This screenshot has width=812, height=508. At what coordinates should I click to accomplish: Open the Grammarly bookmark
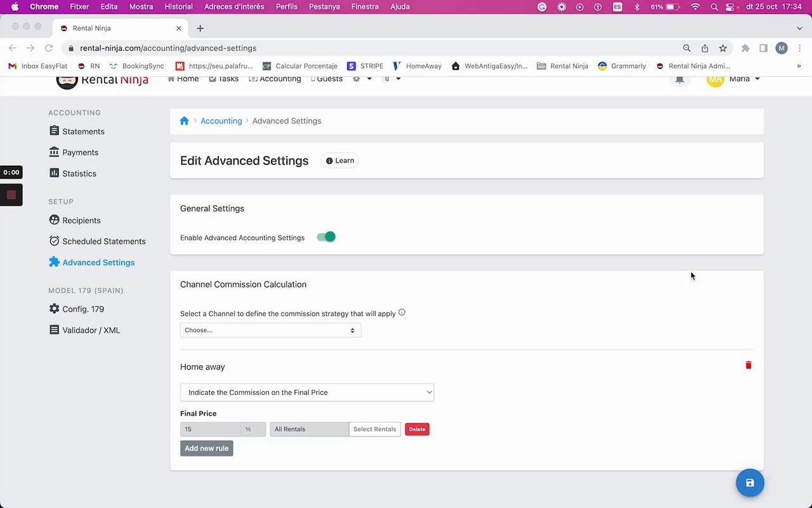[622, 66]
